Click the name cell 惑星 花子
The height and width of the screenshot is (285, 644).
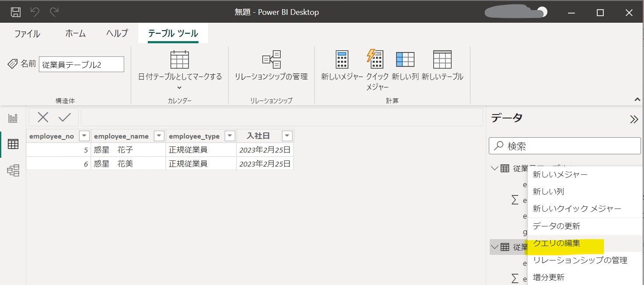pos(128,150)
